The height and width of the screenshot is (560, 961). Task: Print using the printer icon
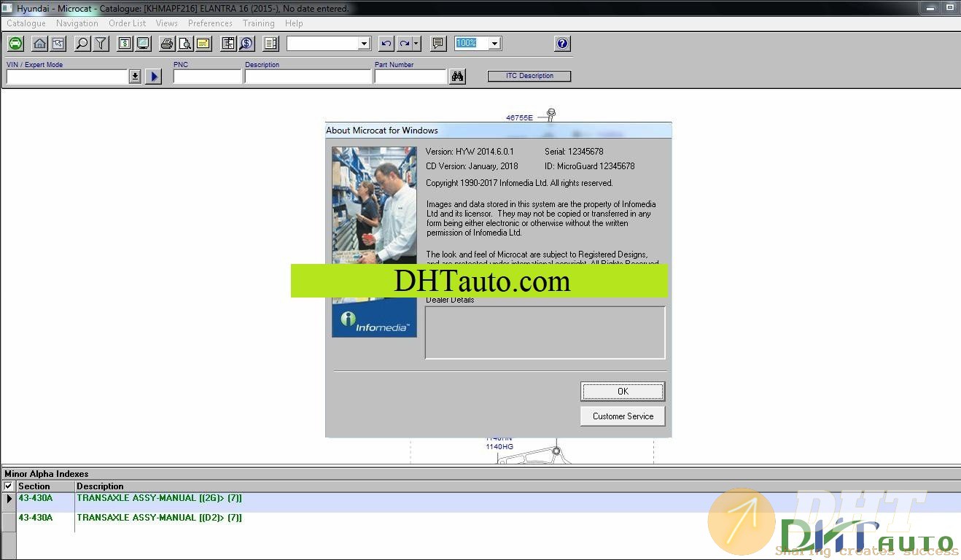tap(167, 44)
